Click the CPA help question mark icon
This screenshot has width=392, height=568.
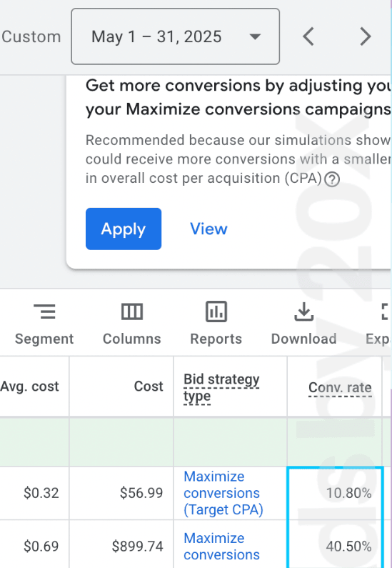click(331, 179)
